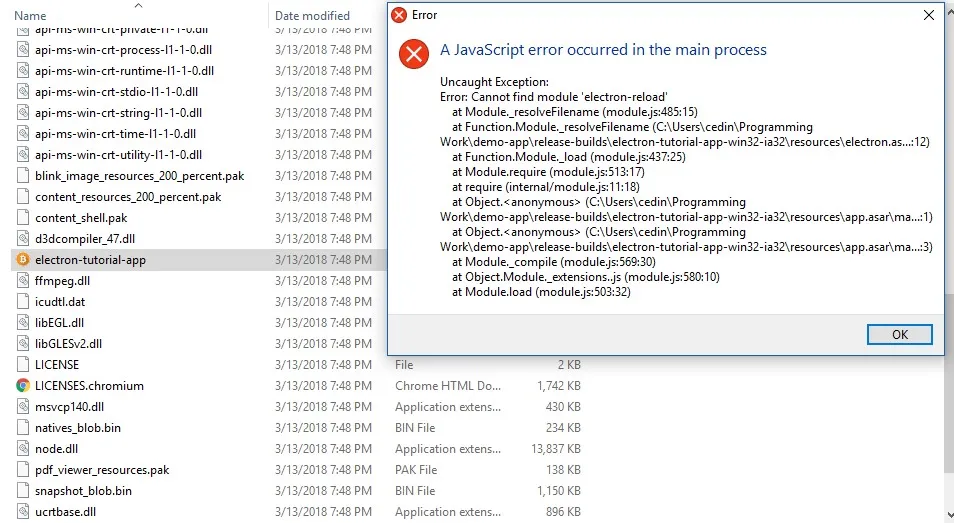Click the file icon of natives_blob.bin

[x=23, y=428]
